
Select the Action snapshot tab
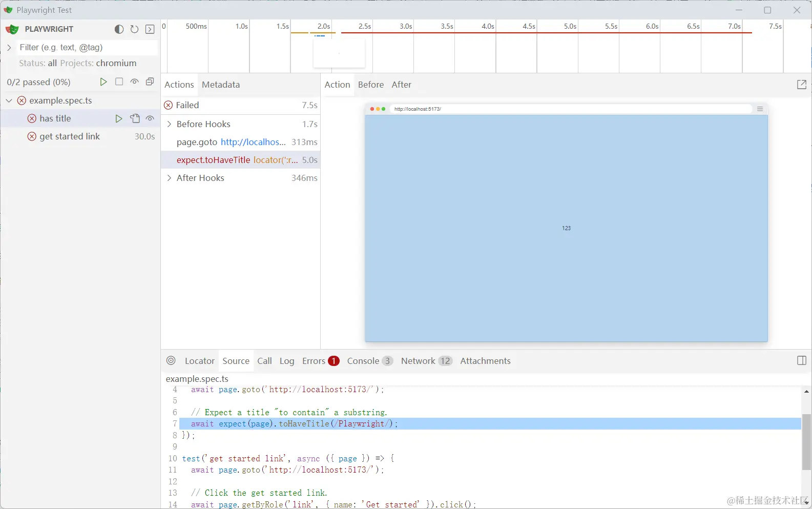(337, 85)
